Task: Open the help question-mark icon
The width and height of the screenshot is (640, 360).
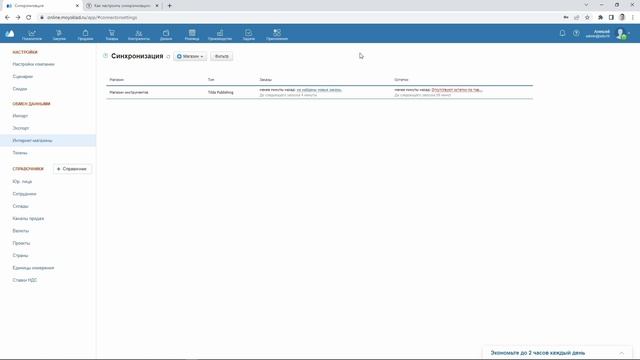Action: point(576,33)
